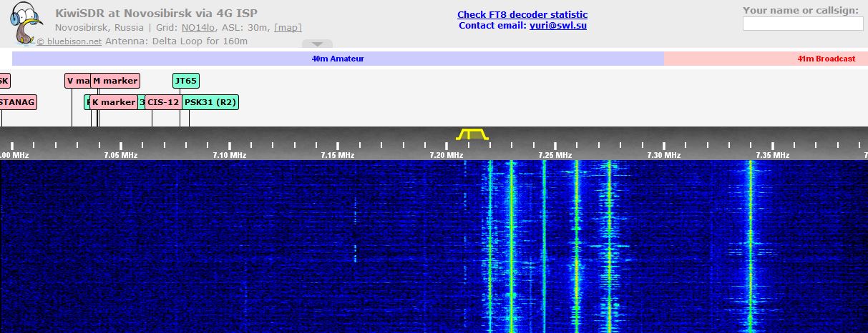The image size is (868, 333).
Task: Click the KiwiSDR kiwi bird logo
Action: 26,23
